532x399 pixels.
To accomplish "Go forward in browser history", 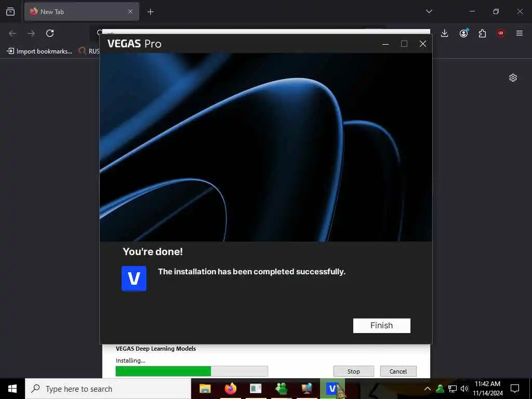I will 31,33.
